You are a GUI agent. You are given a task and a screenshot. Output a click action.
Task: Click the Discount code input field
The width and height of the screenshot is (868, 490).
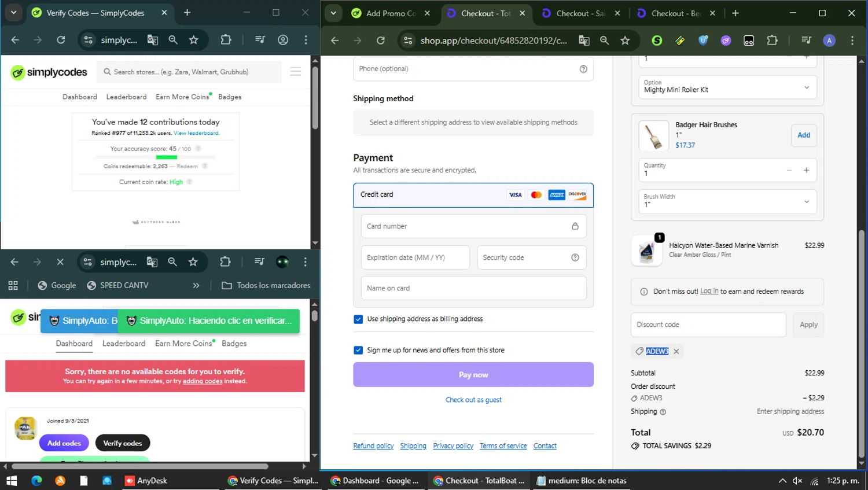708,325
